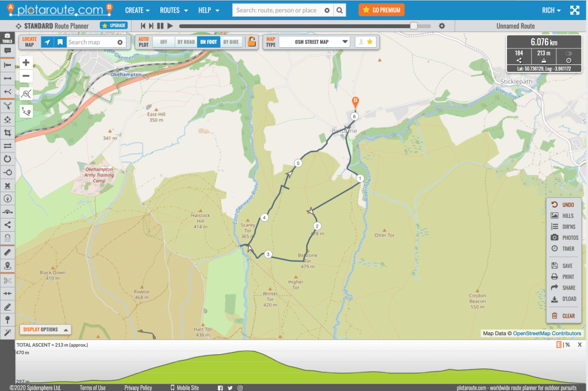Click the locate my position arrow icon
This screenshot has width=588, height=391.
click(x=47, y=42)
